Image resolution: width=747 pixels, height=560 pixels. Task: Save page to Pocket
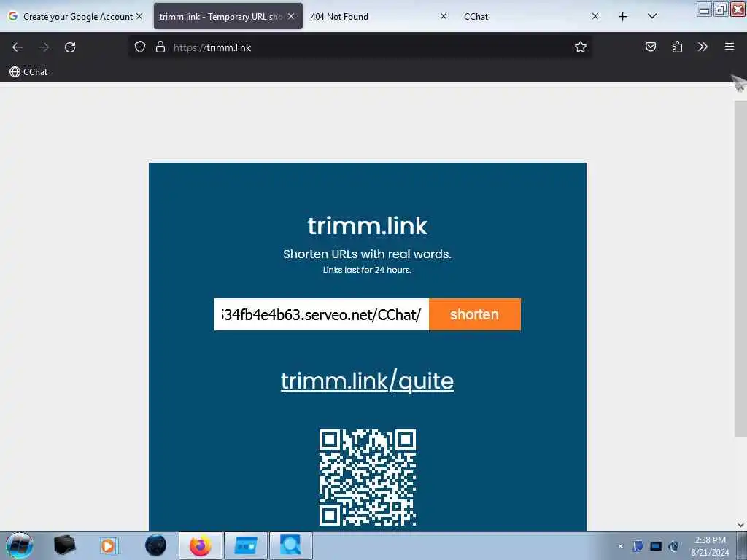click(x=651, y=47)
